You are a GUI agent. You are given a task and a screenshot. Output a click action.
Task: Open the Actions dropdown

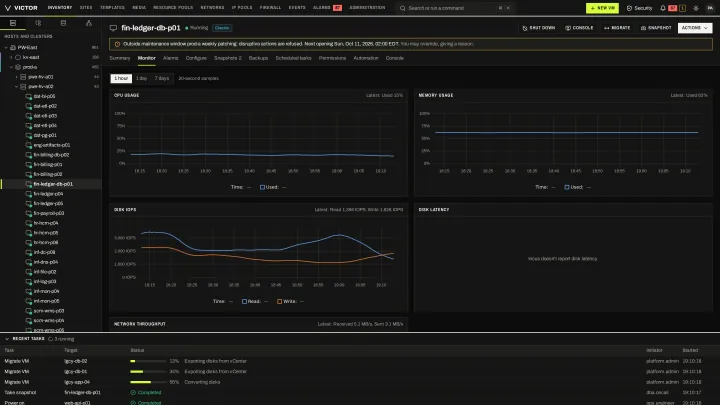coord(695,28)
